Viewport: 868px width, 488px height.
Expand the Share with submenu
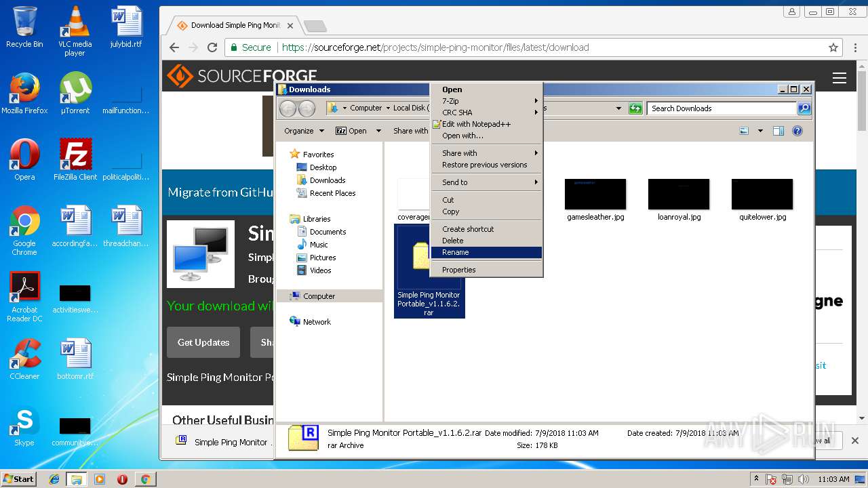click(x=487, y=153)
